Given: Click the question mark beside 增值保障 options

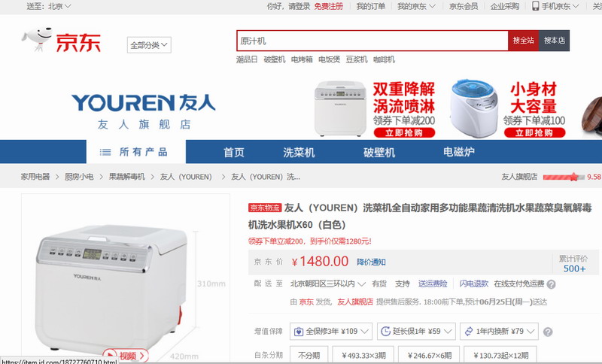Looking at the screenshot, I should click(548, 332).
